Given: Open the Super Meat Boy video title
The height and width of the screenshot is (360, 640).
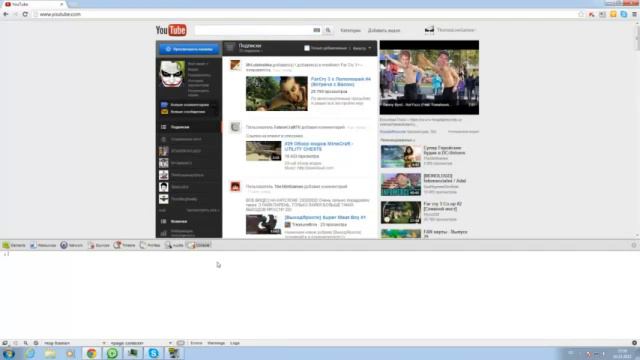Looking at the screenshot, I should tap(325, 218).
